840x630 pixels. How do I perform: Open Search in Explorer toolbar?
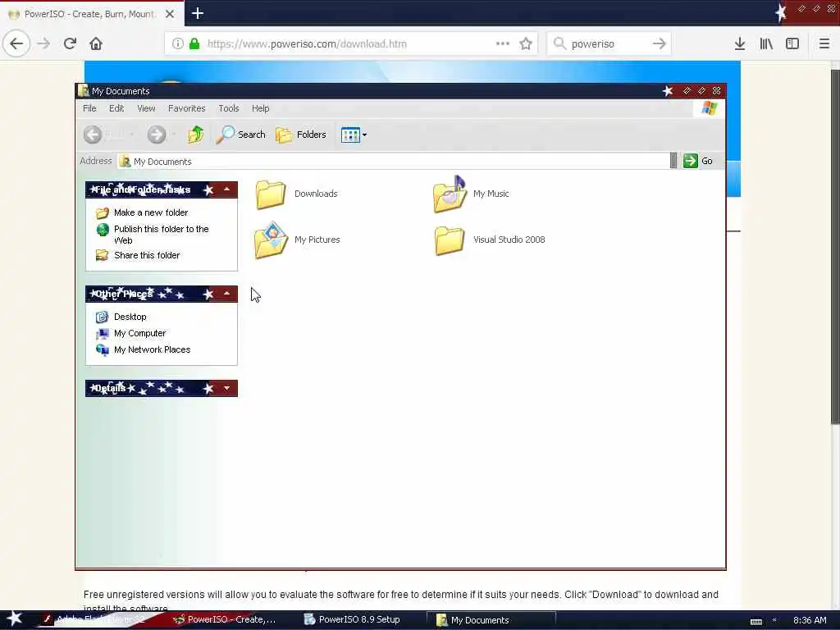click(240, 135)
